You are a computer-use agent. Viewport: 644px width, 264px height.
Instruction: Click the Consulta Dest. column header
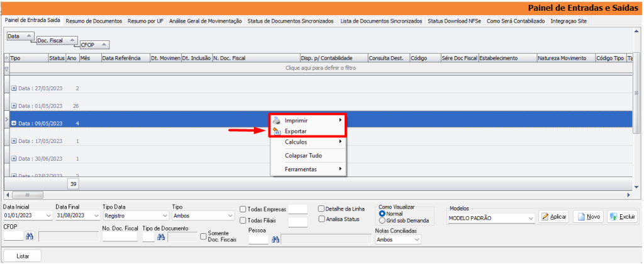click(x=389, y=58)
